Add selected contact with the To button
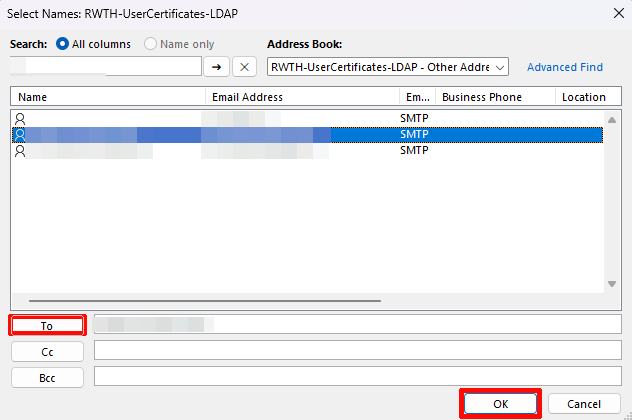The height and width of the screenshot is (420, 632). click(x=47, y=326)
